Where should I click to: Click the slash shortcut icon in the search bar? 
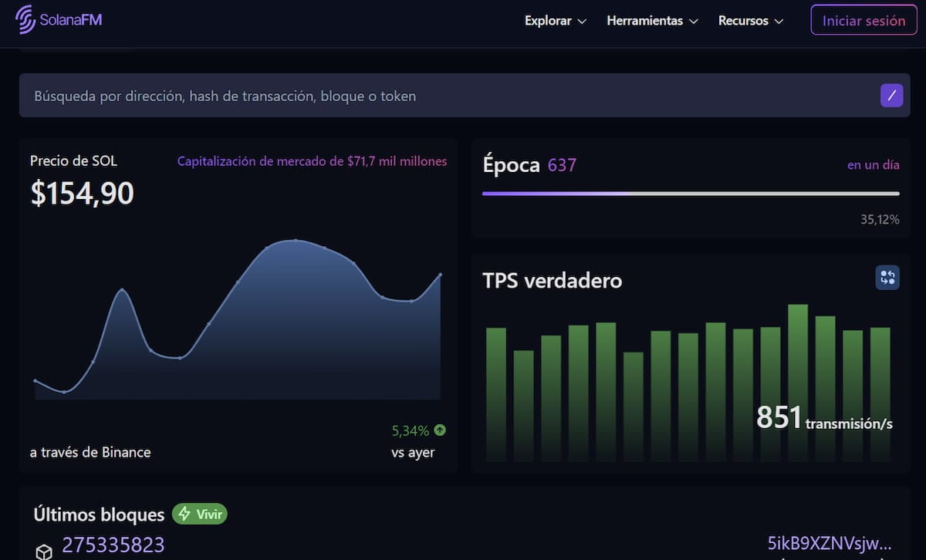click(x=891, y=95)
